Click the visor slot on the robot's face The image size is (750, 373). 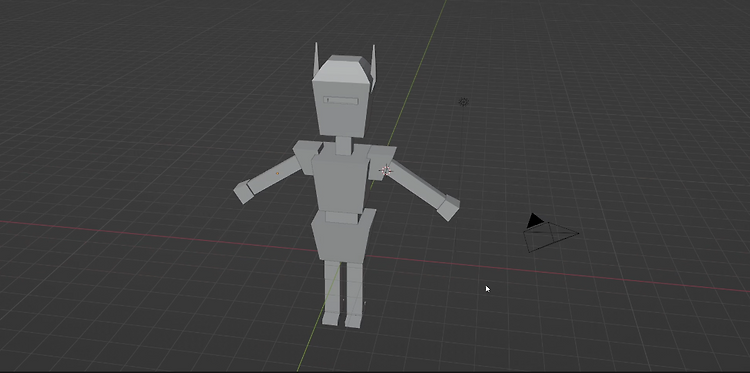341,100
